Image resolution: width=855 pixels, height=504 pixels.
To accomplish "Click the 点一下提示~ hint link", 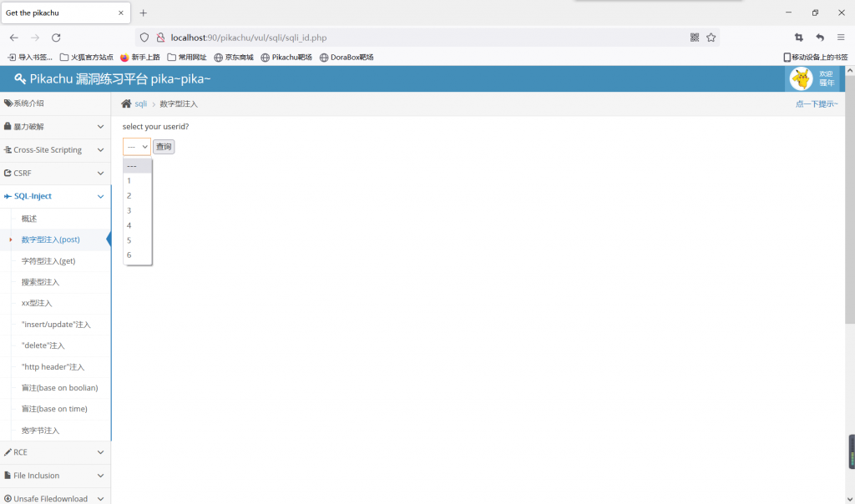I will (816, 104).
